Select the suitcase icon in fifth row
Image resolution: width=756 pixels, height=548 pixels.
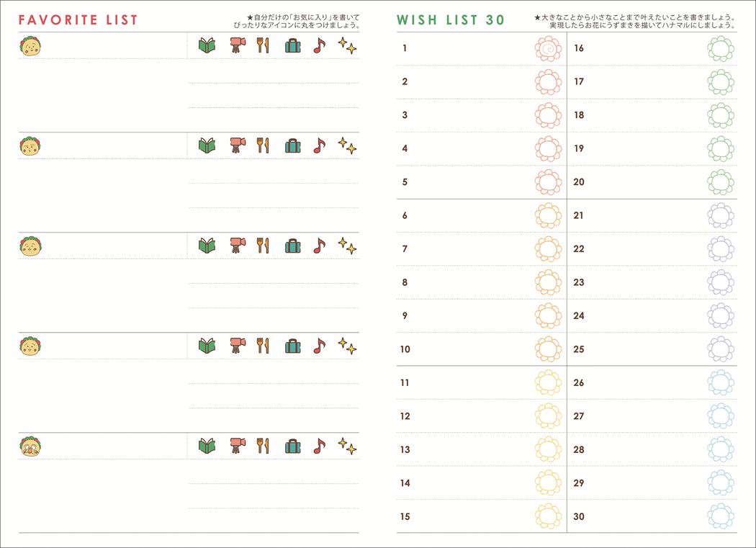tap(292, 446)
